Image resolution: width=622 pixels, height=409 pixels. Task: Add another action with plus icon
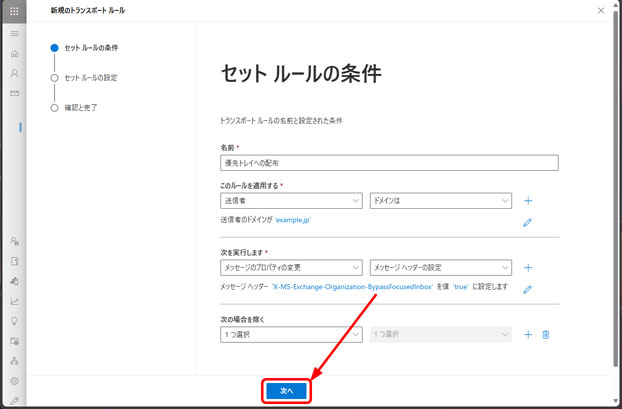528,268
